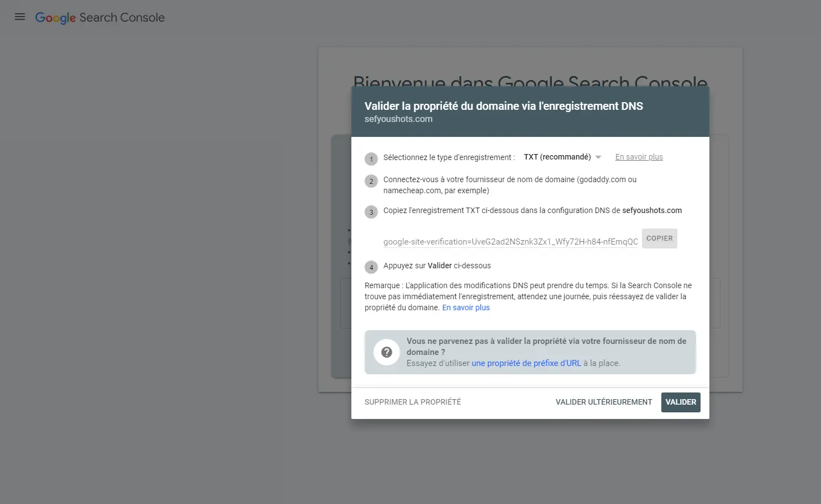Click step text 'Connectez-vous à votre fournisseur'
821x504 pixels.
510,185
